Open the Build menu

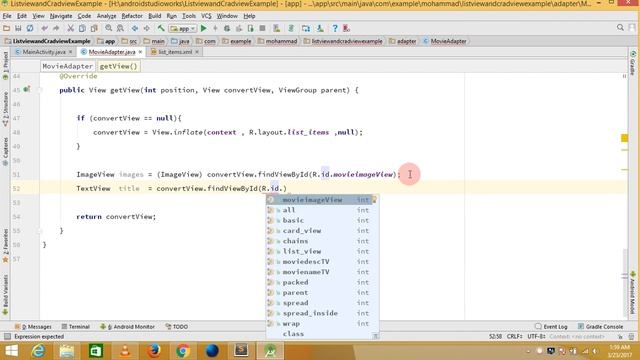154,16
